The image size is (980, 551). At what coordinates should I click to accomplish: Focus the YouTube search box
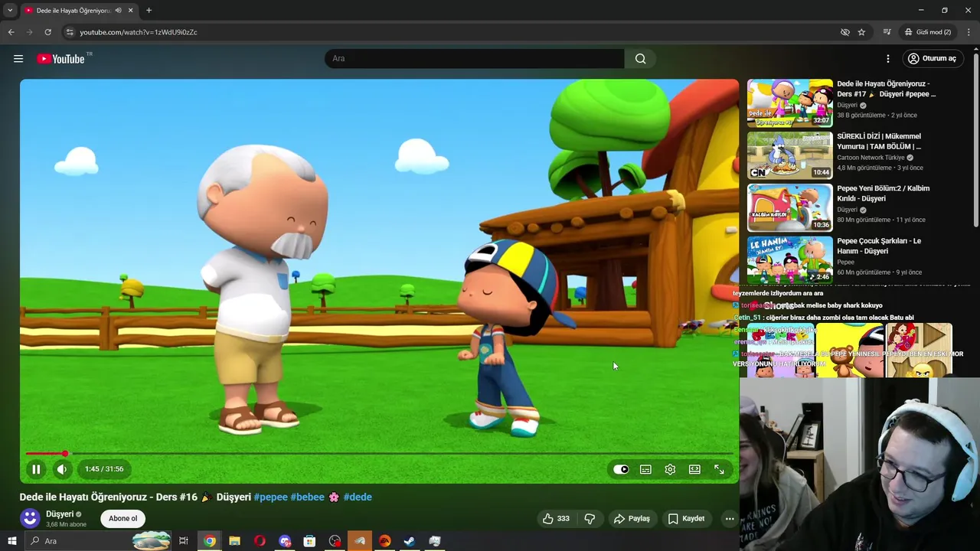click(x=475, y=58)
